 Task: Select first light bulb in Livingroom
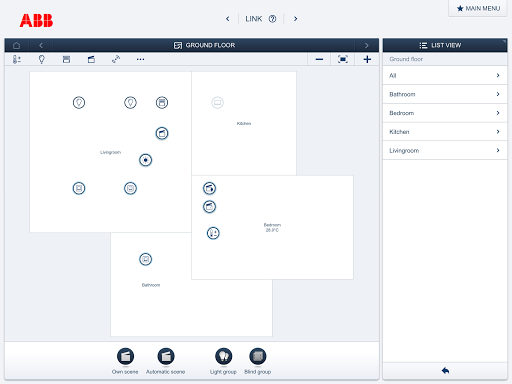(x=79, y=102)
